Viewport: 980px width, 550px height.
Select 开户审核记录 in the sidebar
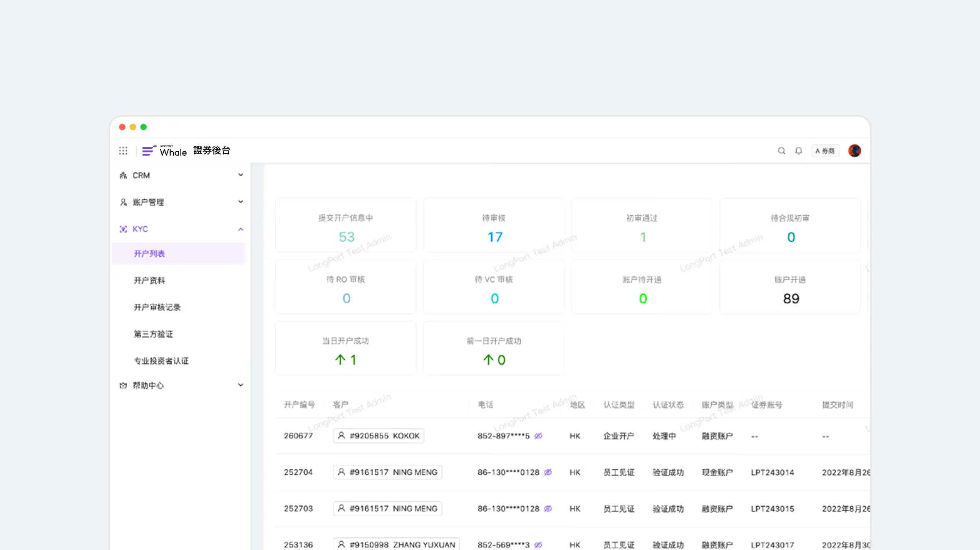pos(157,307)
